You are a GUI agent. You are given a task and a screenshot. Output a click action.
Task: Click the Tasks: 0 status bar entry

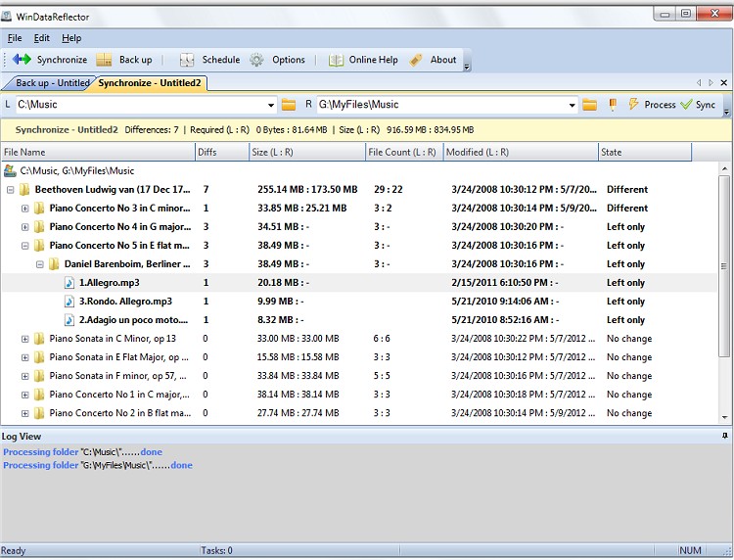(216, 550)
